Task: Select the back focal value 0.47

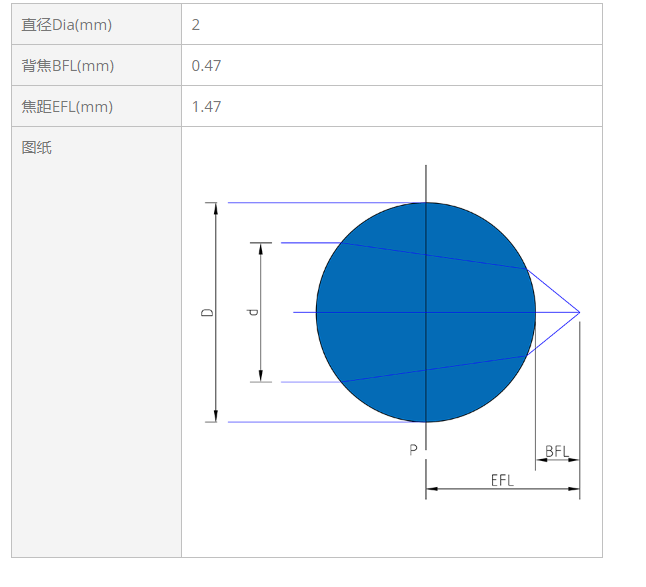Action: (x=206, y=65)
